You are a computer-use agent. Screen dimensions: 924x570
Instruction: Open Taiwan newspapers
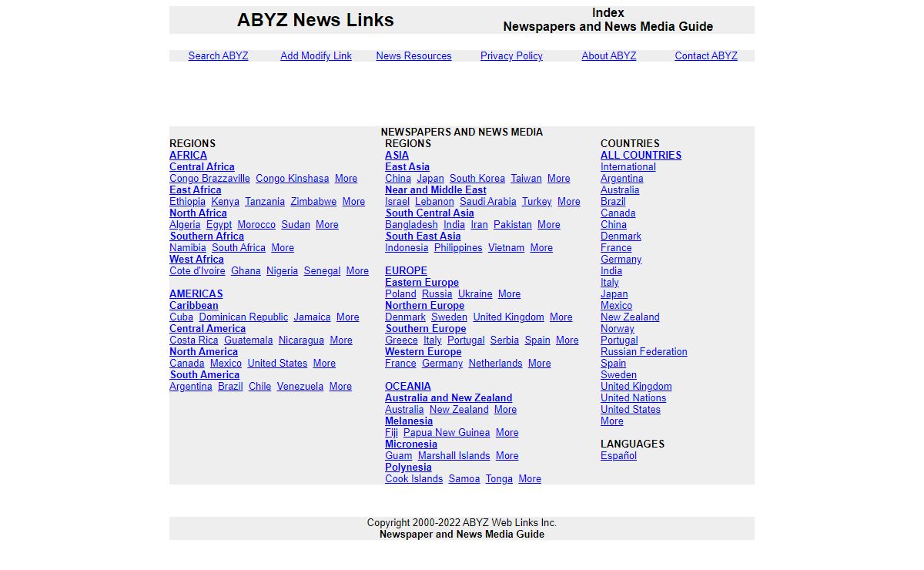[526, 178]
